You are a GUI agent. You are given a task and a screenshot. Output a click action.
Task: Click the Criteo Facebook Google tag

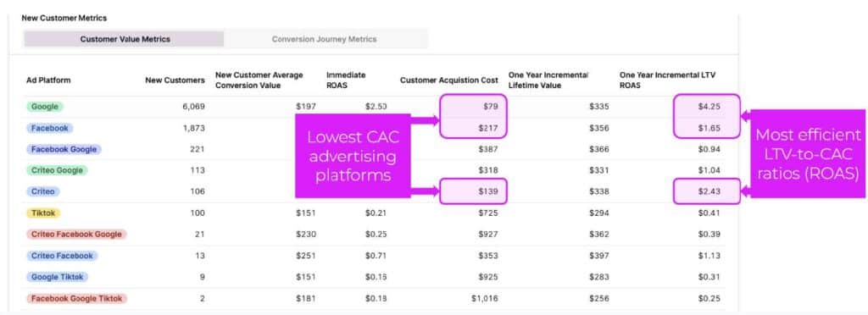pyautogui.click(x=76, y=235)
